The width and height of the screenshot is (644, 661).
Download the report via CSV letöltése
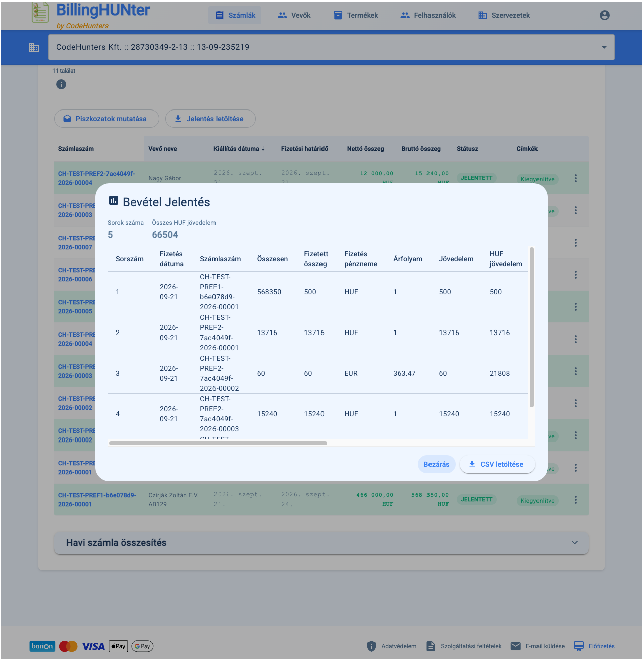(x=497, y=464)
